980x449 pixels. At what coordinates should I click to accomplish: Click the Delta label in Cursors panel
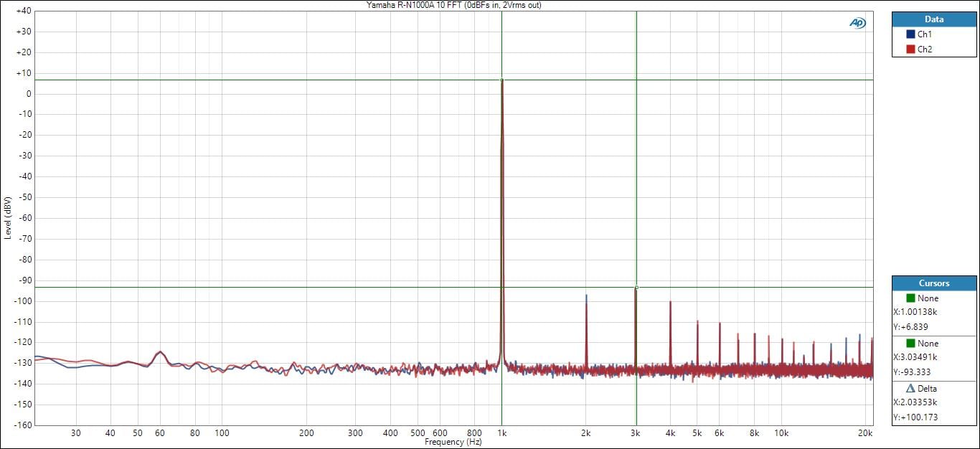click(x=928, y=389)
